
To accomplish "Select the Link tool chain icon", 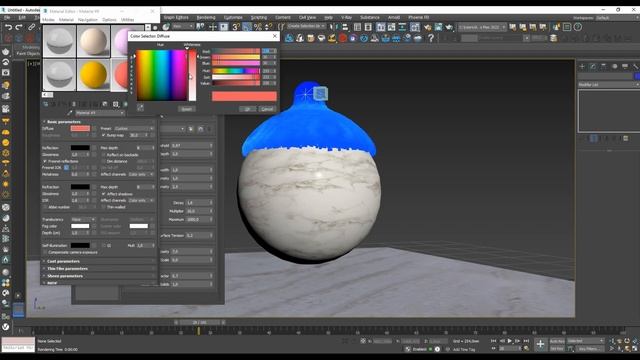I will tap(31, 27).
